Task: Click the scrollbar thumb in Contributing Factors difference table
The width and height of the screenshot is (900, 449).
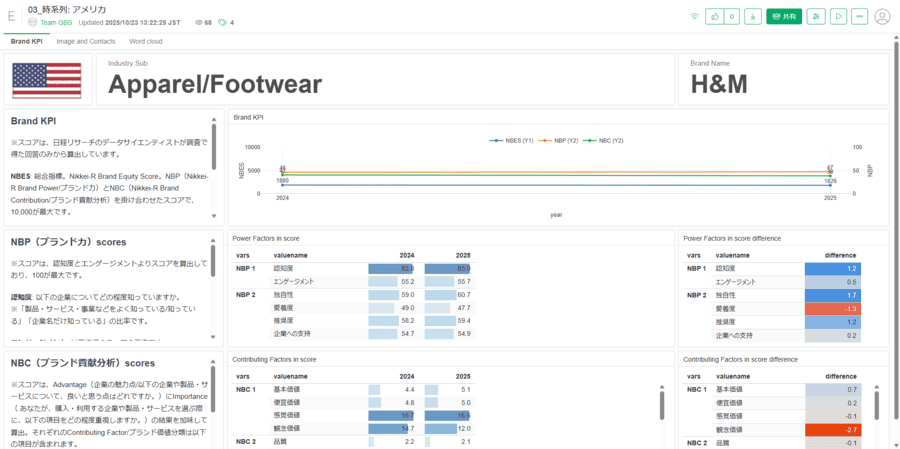Action: (x=877, y=405)
